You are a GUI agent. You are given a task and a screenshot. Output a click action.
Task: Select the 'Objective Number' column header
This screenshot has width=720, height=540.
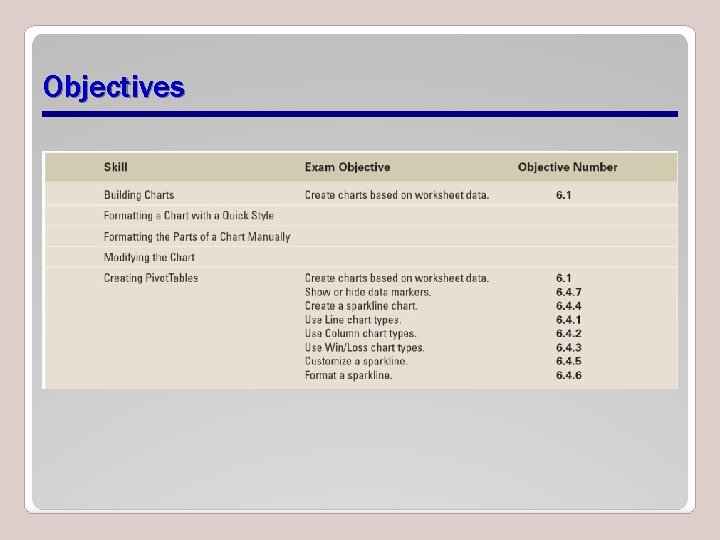click(x=568, y=167)
